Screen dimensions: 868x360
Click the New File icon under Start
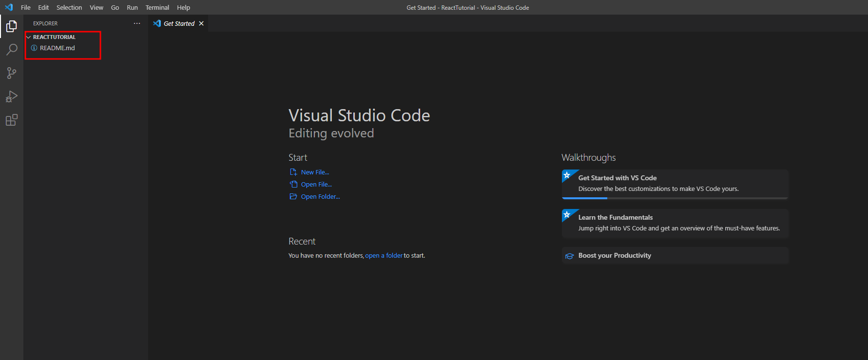click(293, 172)
